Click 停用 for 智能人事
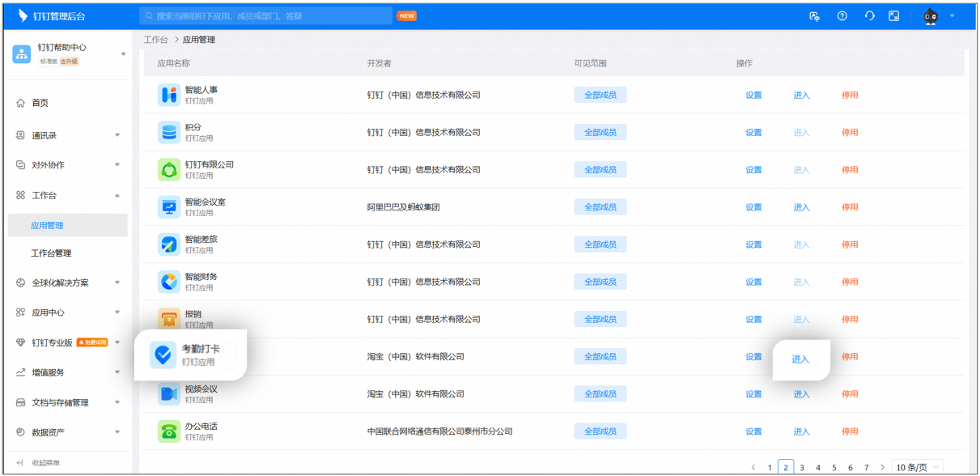Image resolution: width=980 pixels, height=476 pixels. pyautogui.click(x=850, y=95)
